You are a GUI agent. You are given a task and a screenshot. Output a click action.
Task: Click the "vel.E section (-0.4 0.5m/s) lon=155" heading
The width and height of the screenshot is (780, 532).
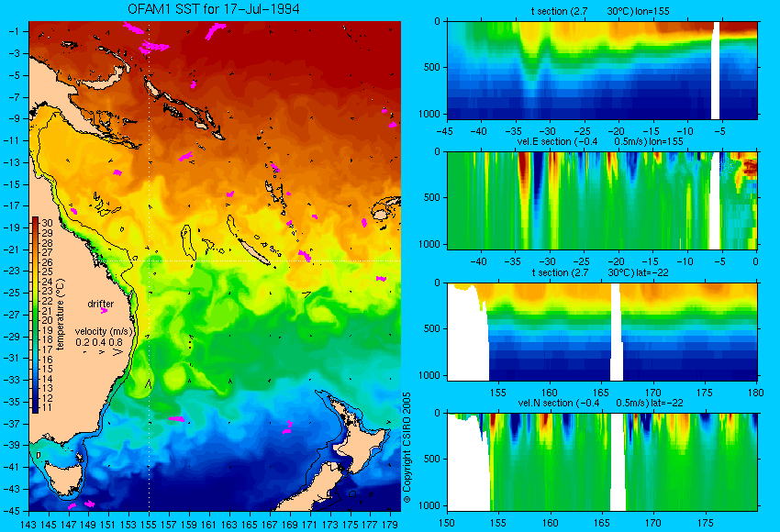click(x=600, y=141)
